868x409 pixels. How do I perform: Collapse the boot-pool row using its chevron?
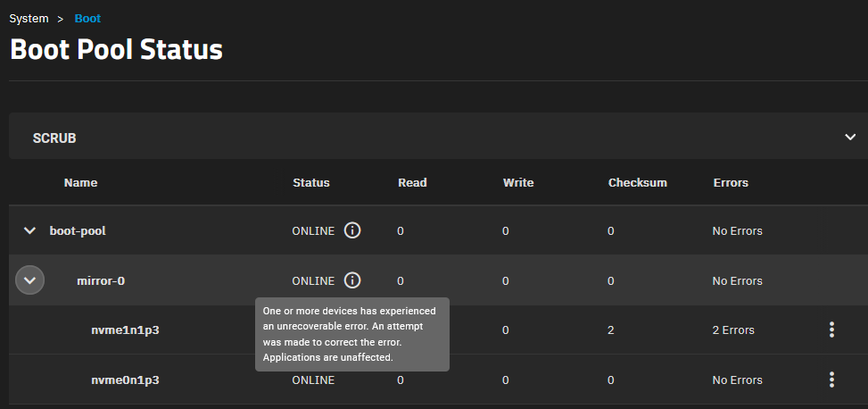pos(30,230)
